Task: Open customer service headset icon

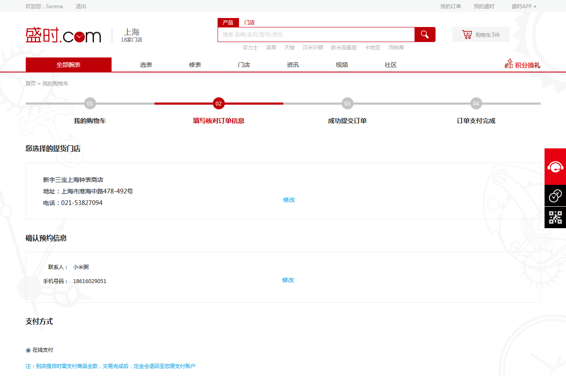Action: [x=555, y=167]
